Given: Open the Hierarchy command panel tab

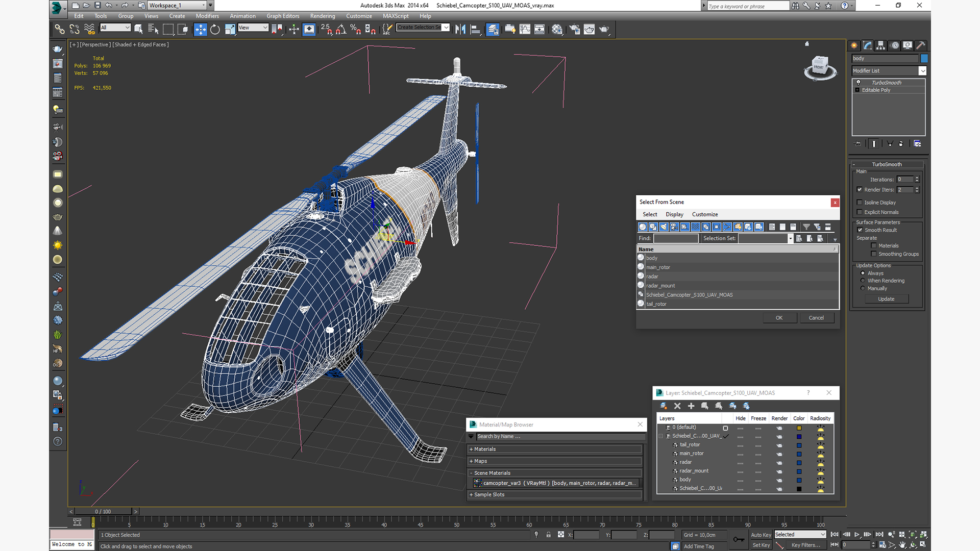Looking at the screenshot, I should 881,45.
